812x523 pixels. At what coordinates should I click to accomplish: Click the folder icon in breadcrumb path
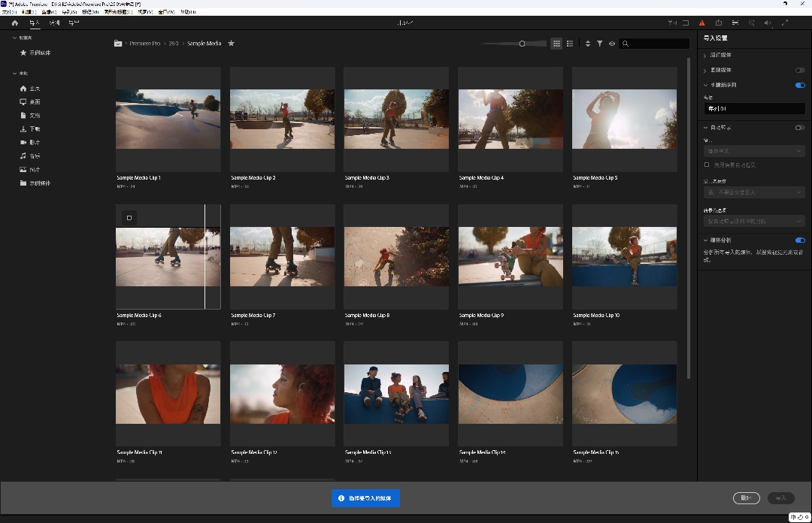point(118,44)
